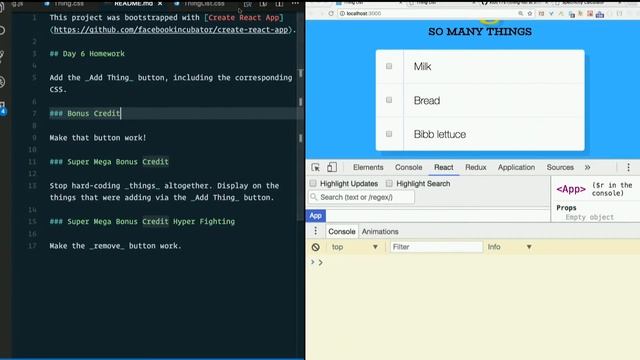The height and width of the screenshot is (360, 640).
Task: Open the editor More Actions ellipsis
Action: (x=295, y=3)
